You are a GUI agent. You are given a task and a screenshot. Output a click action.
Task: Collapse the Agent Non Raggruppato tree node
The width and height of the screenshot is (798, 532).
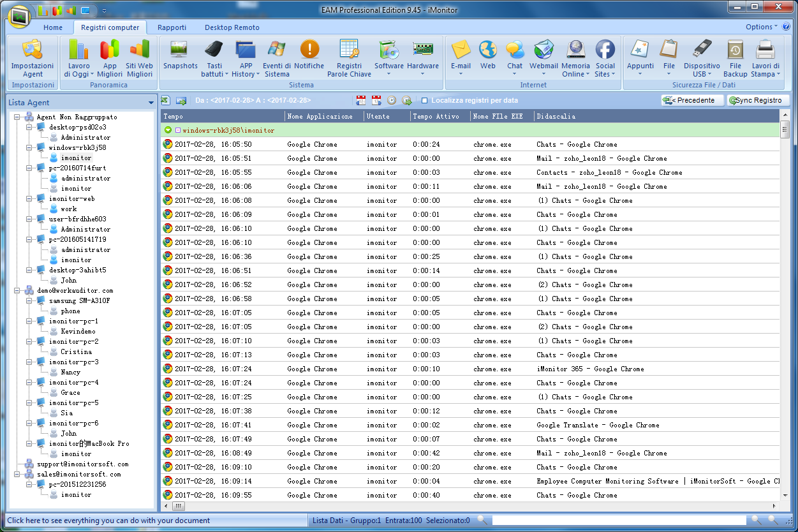[x=17, y=117]
